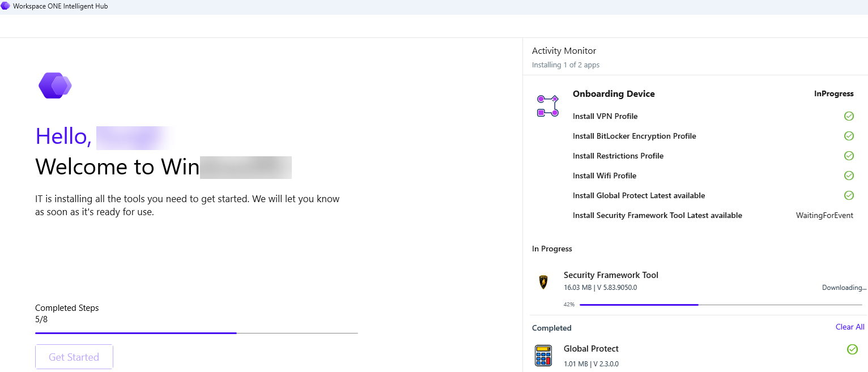Click the green checkmark for Install Global Protect
This screenshot has height=372, width=868.
pos(849,195)
